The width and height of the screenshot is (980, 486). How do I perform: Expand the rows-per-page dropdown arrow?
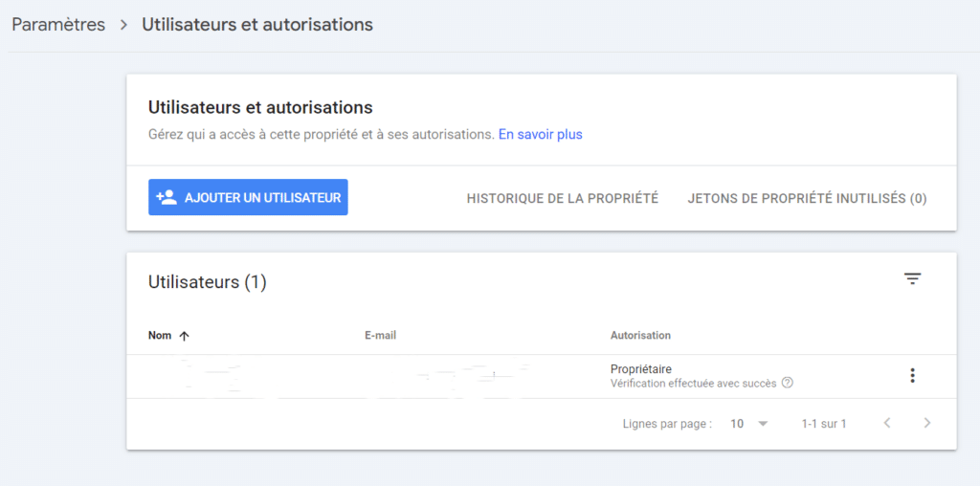763,424
